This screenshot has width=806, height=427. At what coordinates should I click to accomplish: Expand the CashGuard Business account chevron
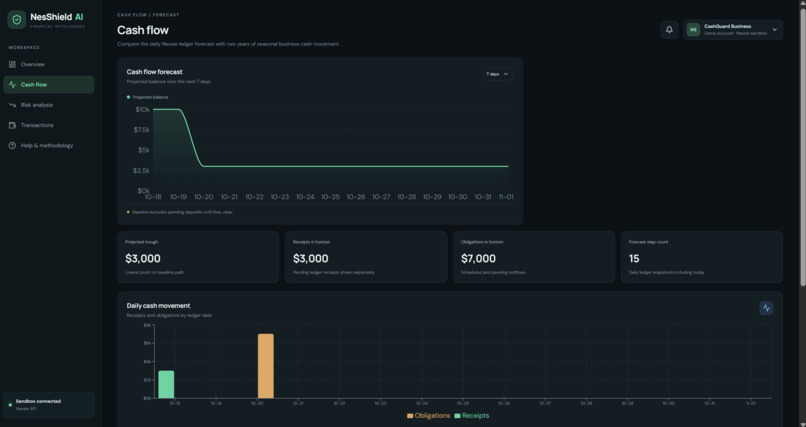[x=775, y=30]
